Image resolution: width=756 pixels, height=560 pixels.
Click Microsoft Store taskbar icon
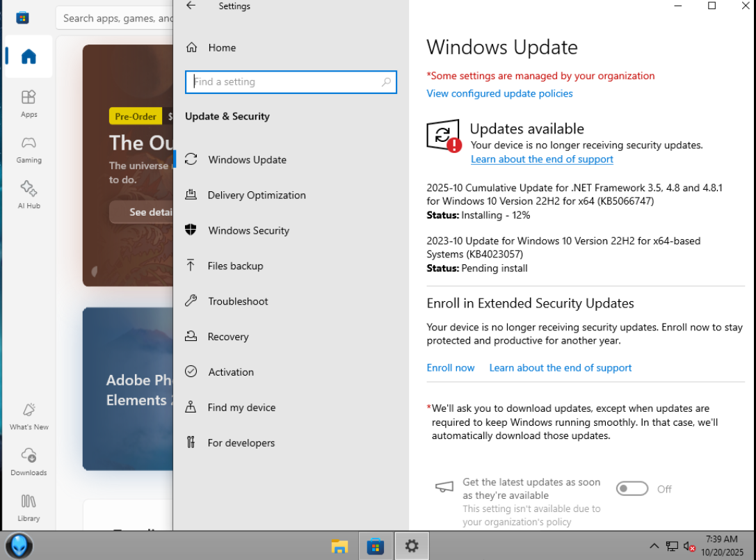pyautogui.click(x=375, y=546)
